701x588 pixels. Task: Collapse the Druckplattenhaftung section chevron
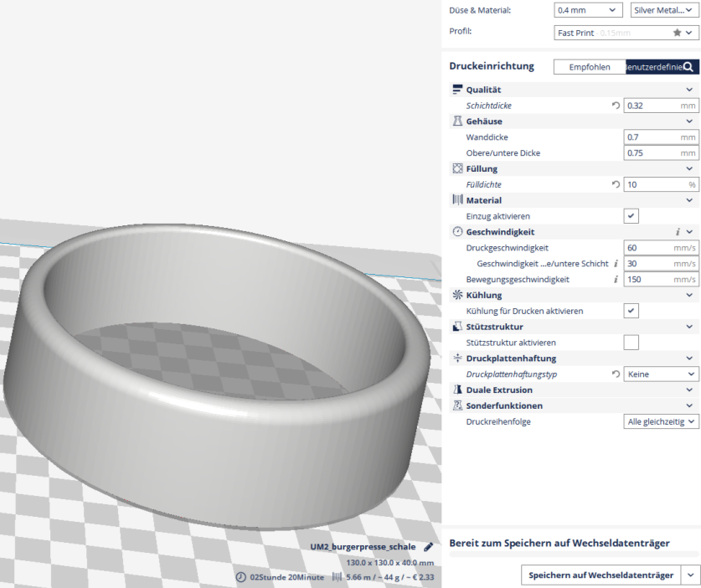pos(689,358)
